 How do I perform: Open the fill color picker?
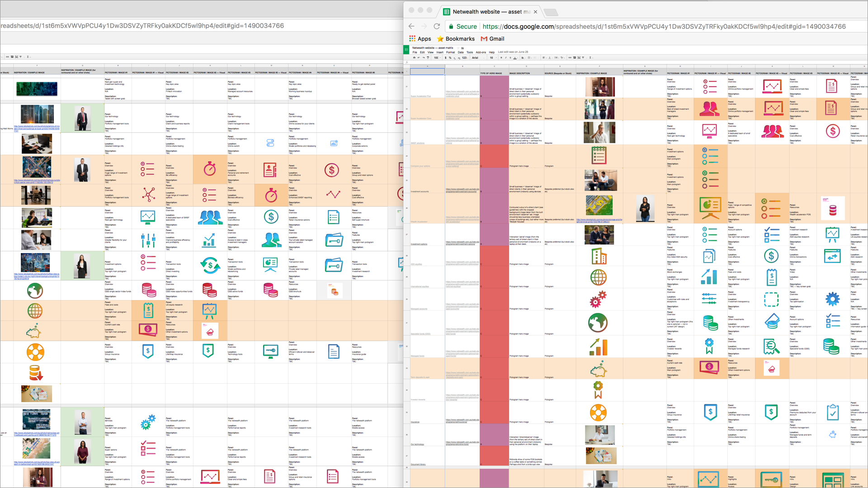(523, 57)
